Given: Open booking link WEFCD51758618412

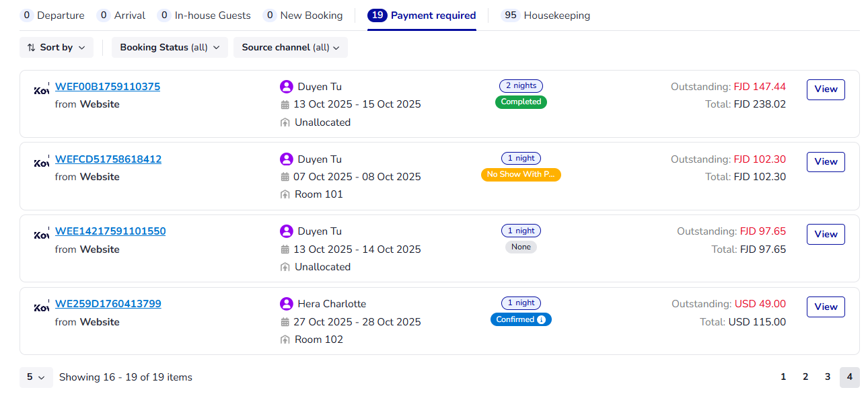Looking at the screenshot, I should coord(108,159).
